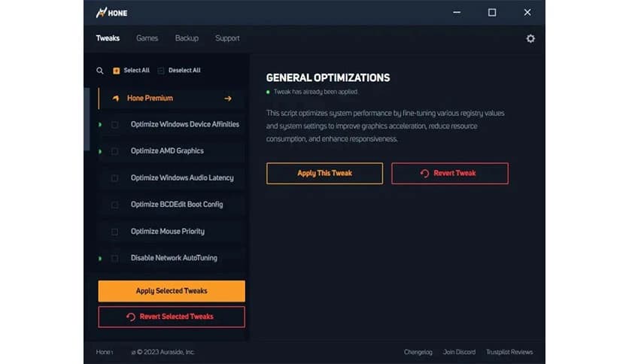The height and width of the screenshot is (364, 629).
Task: Check Optimize Windows Device Affinities checkbox
Action: pyautogui.click(x=114, y=125)
